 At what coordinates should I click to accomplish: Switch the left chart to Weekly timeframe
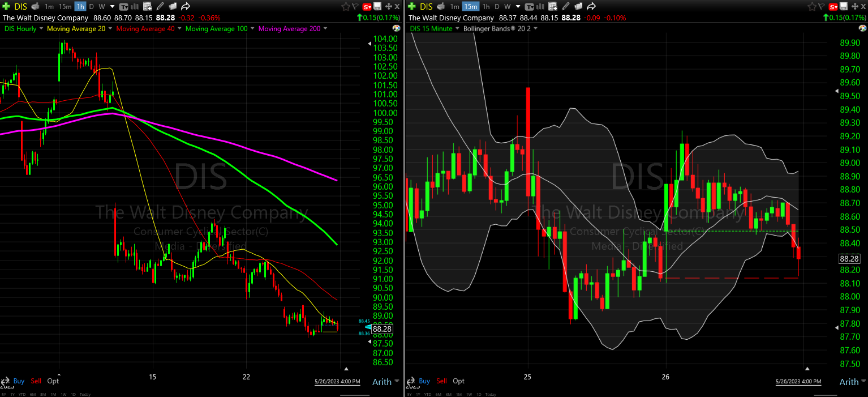[102, 7]
